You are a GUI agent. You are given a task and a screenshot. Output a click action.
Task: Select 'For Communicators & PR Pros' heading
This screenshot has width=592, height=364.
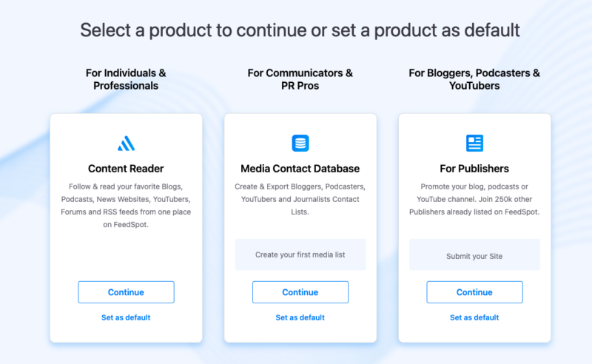click(x=300, y=79)
